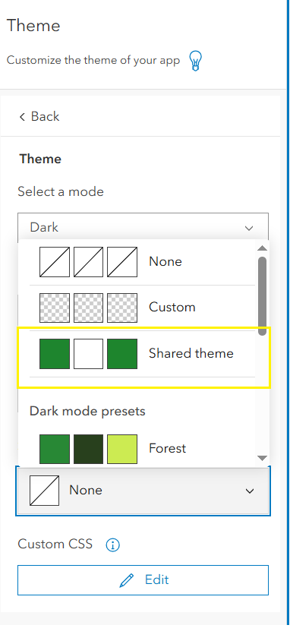Click the "Dark mode presets" heading text
This screenshot has width=290, height=644.
point(87,411)
